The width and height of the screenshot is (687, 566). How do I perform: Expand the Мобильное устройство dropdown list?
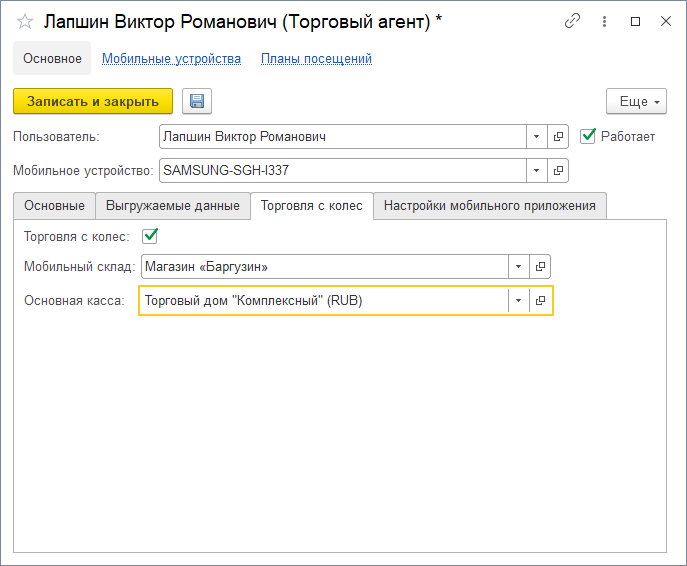pyautogui.click(x=537, y=170)
